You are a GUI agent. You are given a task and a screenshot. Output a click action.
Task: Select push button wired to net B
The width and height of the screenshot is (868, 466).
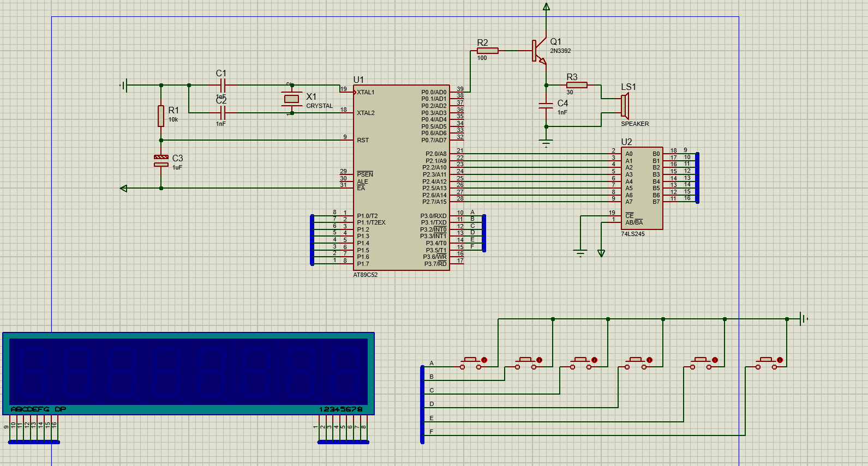(x=526, y=363)
